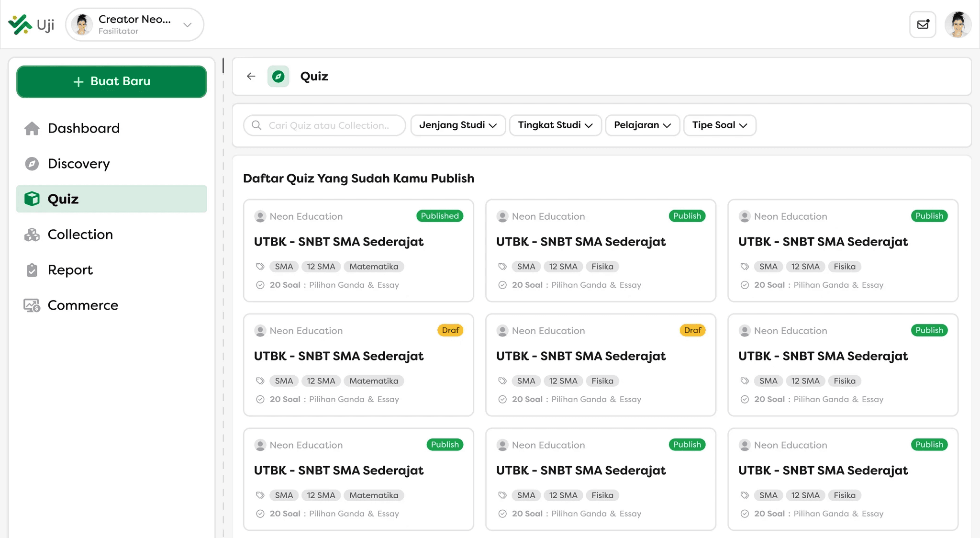Click the Uji logo
Screen dimensions: 980x538
[x=32, y=24]
